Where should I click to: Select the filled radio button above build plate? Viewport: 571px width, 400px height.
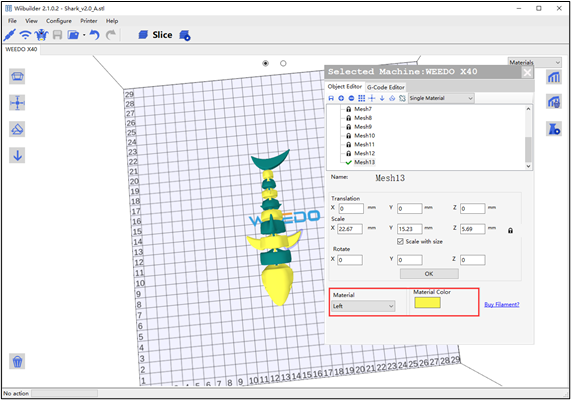click(265, 63)
